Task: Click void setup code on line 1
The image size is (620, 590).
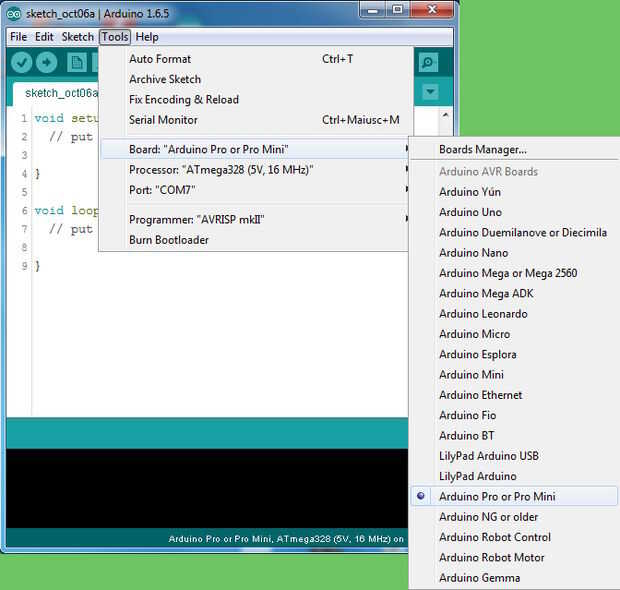Action: (x=66, y=118)
